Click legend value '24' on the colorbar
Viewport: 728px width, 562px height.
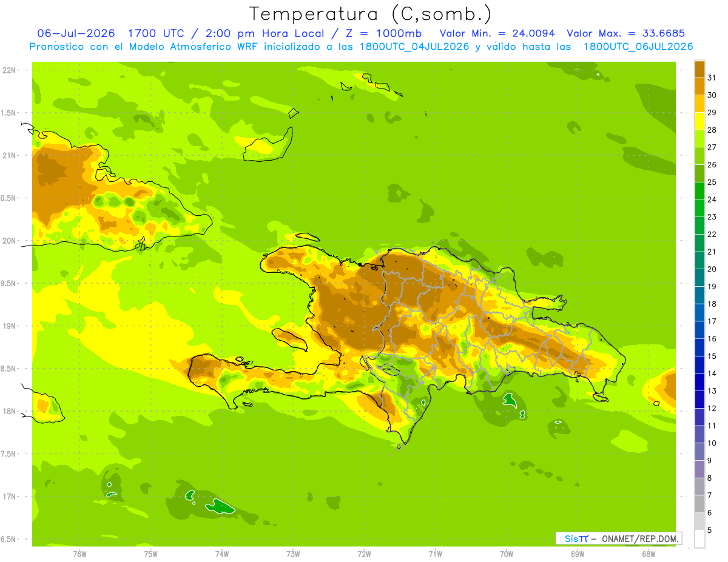712,199
